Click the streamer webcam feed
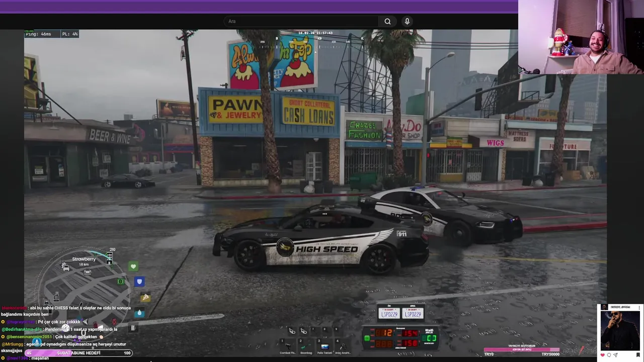Image resolution: width=644 pixels, height=362 pixels. (x=581, y=37)
